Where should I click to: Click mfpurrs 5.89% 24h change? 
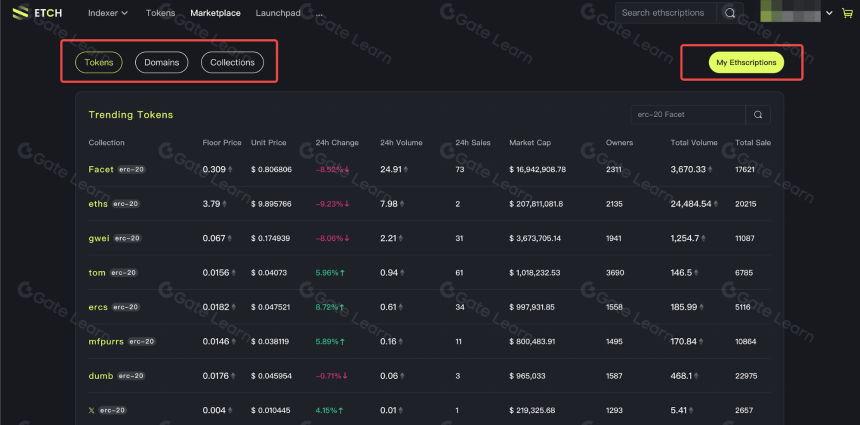[330, 342]
